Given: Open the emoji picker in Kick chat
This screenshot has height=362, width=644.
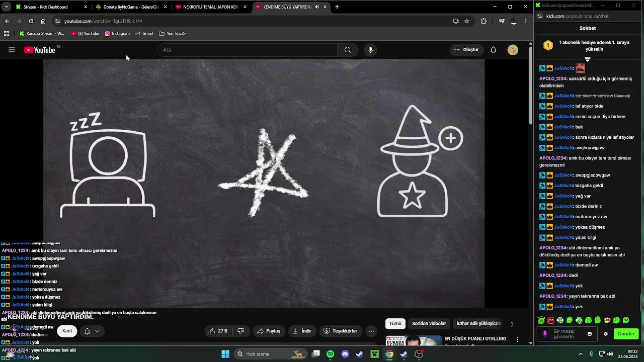Looking at the screenshot, I should pos(590,334).
